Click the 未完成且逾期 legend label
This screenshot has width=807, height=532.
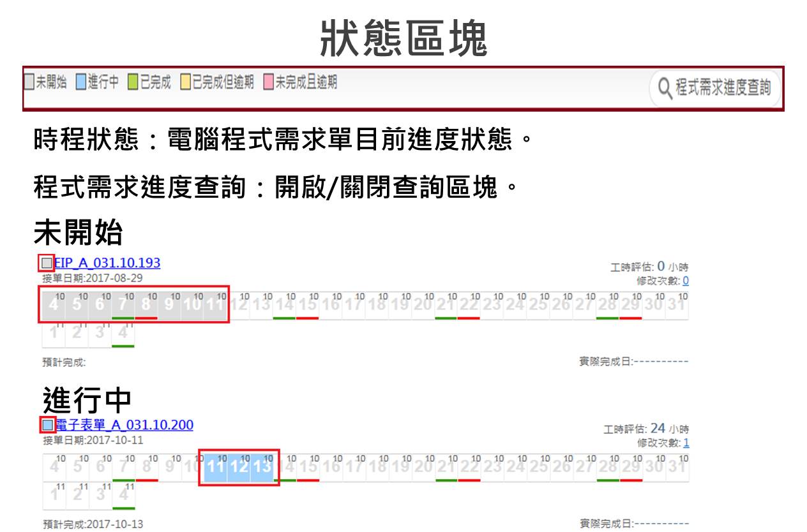click(306, 82)
